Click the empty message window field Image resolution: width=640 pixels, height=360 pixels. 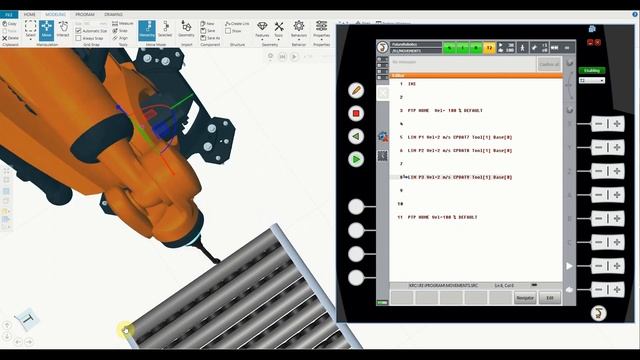[462, 64]
